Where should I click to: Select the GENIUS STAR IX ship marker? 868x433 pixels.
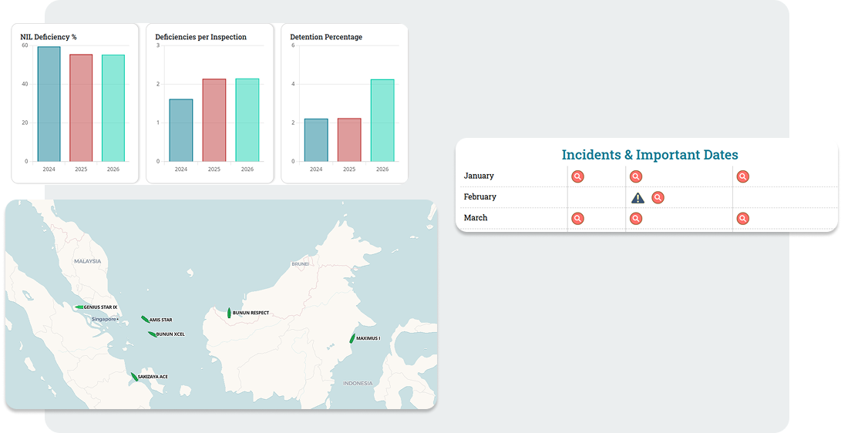coord(79,307)
